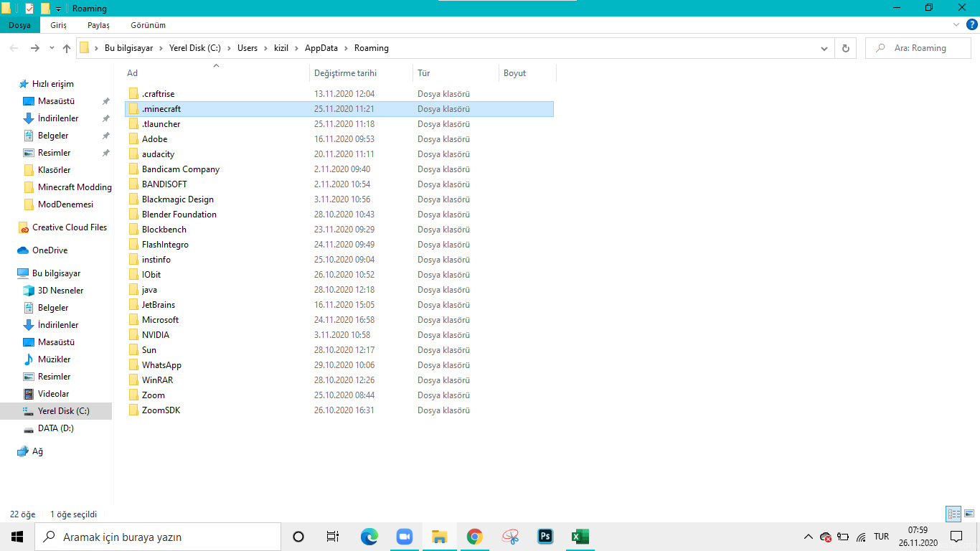Select the WinRAR folder name
Image resolution: width=980 pixels, height=551 pixels.
[157, 380]
